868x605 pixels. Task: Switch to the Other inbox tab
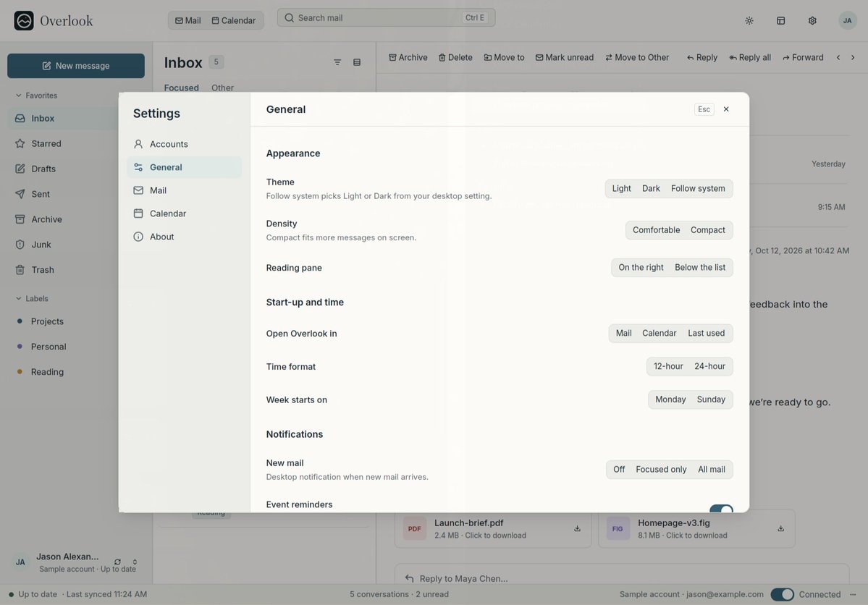(222, 88)
